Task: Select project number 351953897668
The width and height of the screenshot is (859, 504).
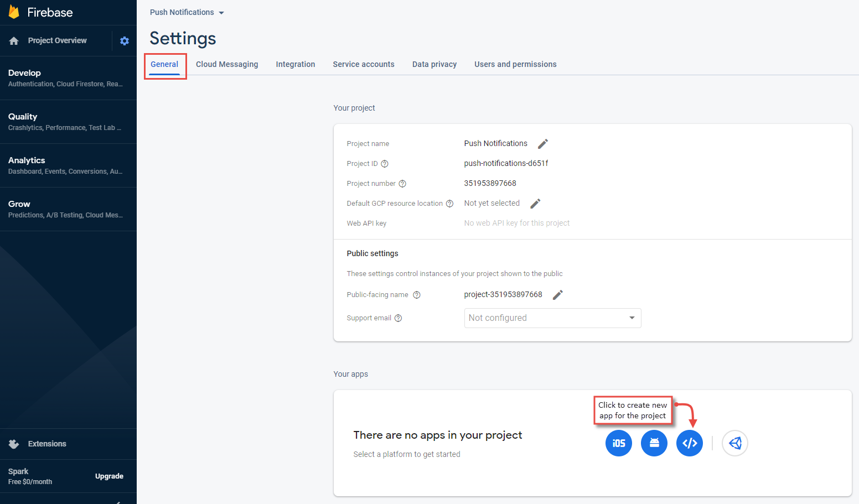Action: (x=490, y=183)
